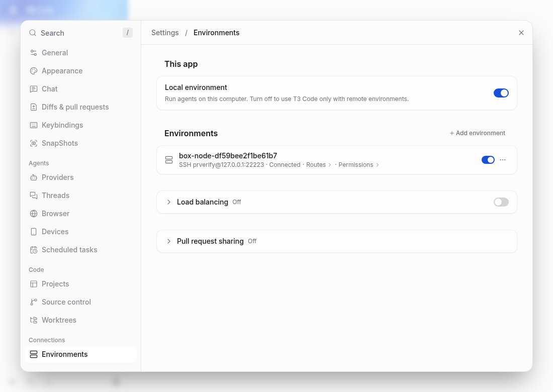Open the Threads settings page
The image size is (553, 392).
click(80, 195)
